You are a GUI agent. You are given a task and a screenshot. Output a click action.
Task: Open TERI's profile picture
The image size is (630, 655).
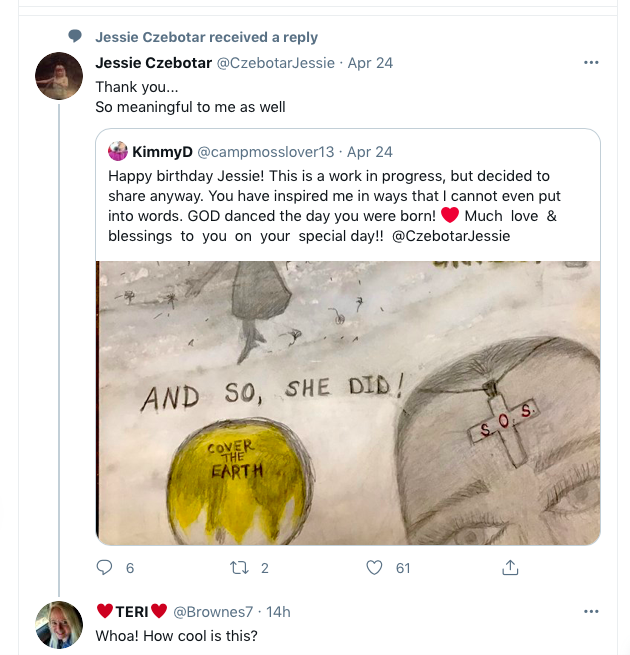click(x=59, y=624)
